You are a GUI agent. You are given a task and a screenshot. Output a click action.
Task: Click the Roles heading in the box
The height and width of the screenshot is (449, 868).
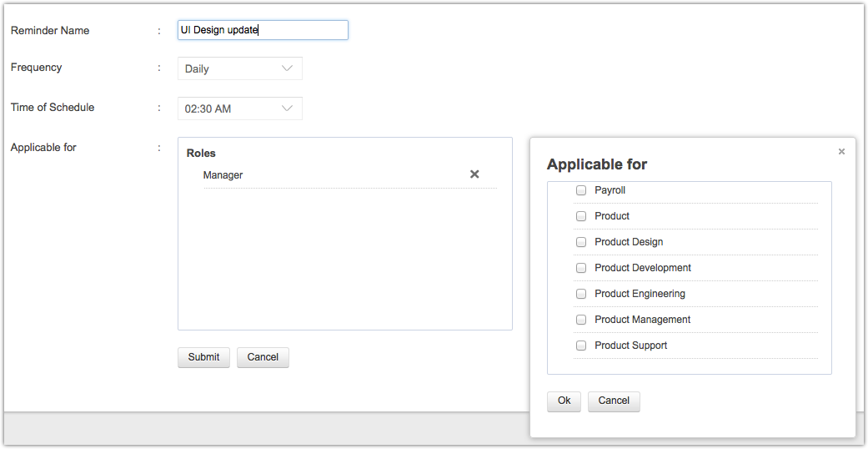coord(201,154)
